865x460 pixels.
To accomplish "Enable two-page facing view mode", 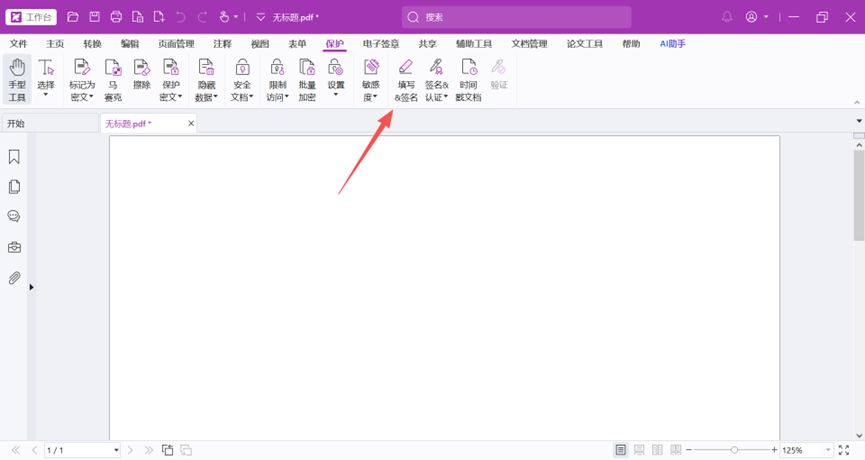I will click(657, 450).
